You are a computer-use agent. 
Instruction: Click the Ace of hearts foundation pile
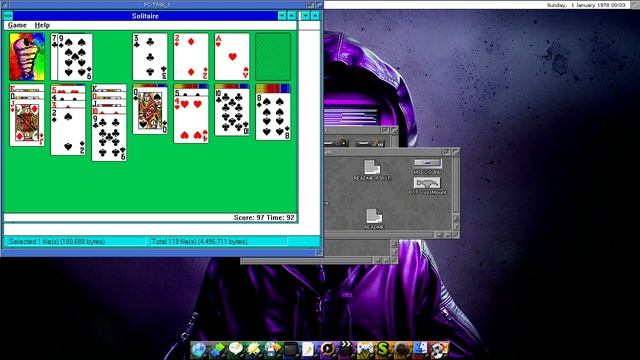[232, 57]
